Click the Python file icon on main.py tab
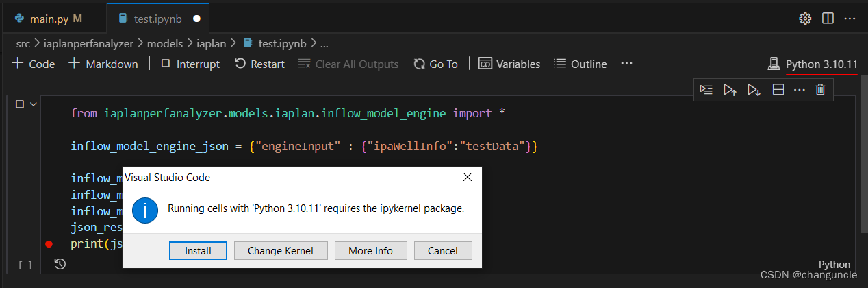The height and width of the screenshot is (288, 868). click(18, 19)
